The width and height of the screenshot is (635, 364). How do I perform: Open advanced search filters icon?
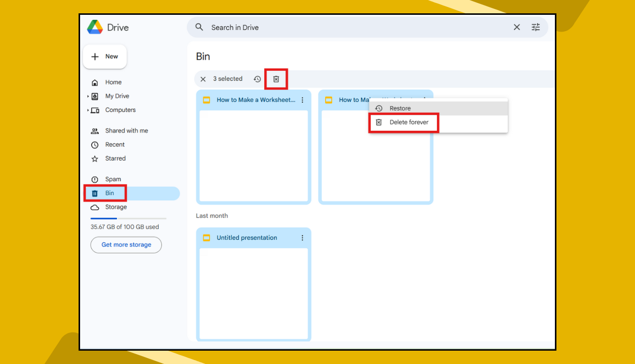536,27
